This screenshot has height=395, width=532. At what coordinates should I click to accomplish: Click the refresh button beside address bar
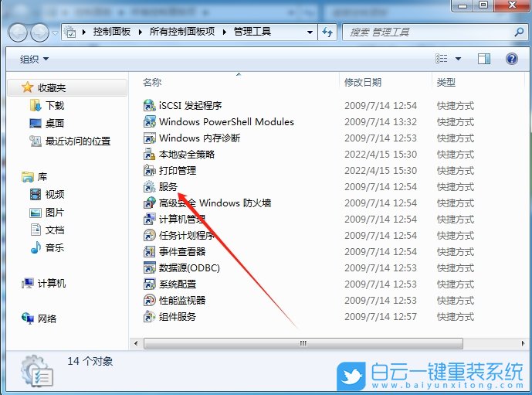pos(327,32)
